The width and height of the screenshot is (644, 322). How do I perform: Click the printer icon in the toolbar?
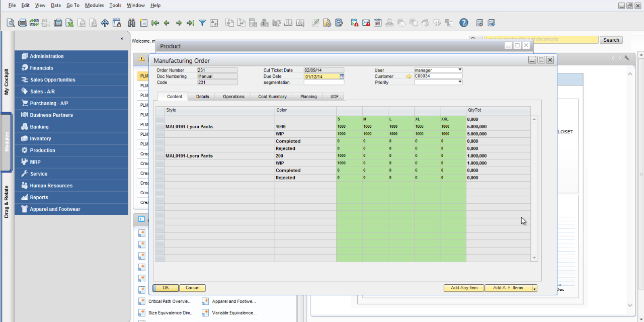[x=22, y=23]
